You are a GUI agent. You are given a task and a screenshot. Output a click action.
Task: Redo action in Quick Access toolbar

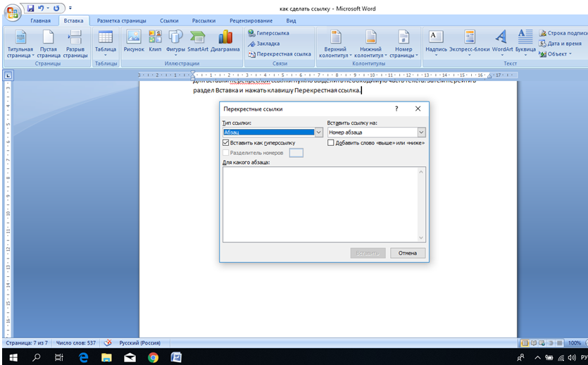pyautogui.click(x=56, y=8)
